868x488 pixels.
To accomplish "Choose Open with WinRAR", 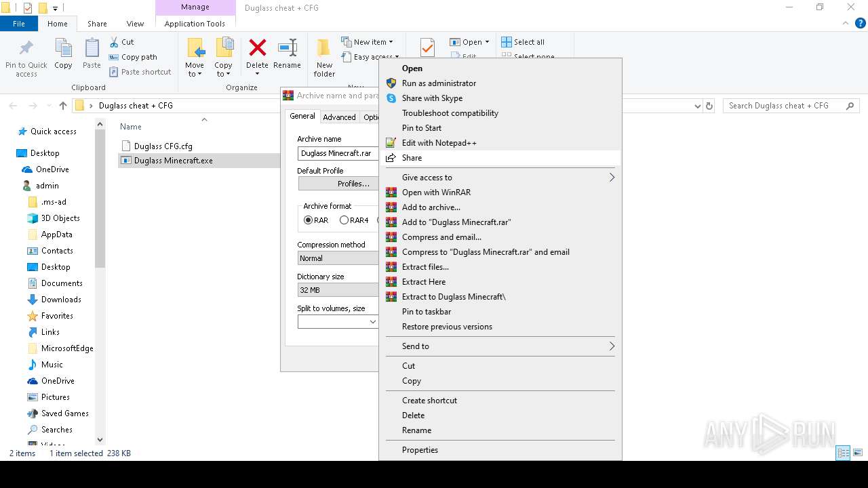I will click(x=500, y=192).
